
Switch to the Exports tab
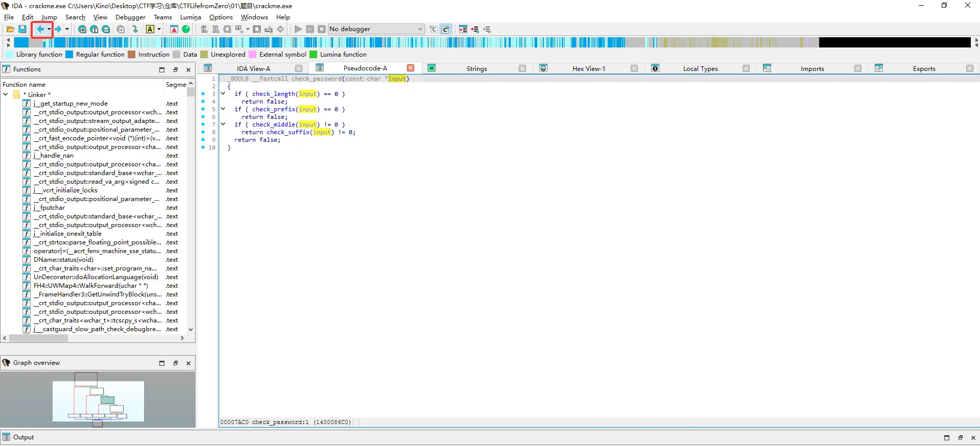click(924, 68)
